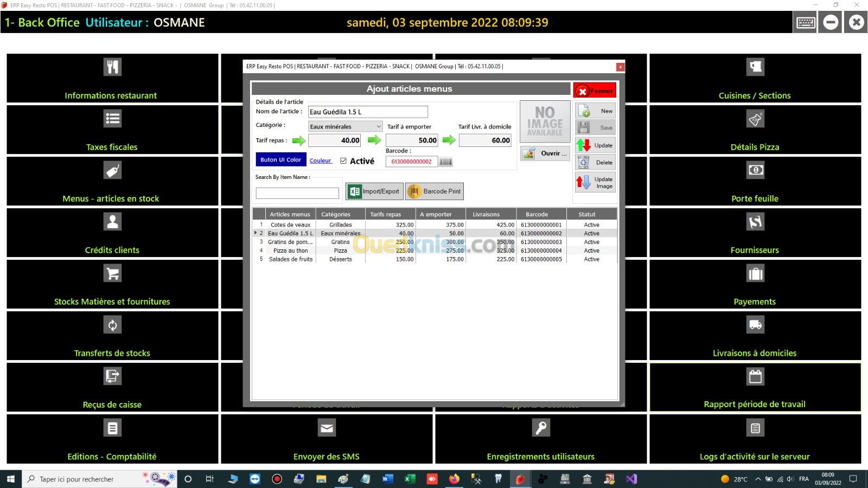Screen dimensions: 868x488
Task: Open Taxes fiscales module
Action: pos(112,130)
